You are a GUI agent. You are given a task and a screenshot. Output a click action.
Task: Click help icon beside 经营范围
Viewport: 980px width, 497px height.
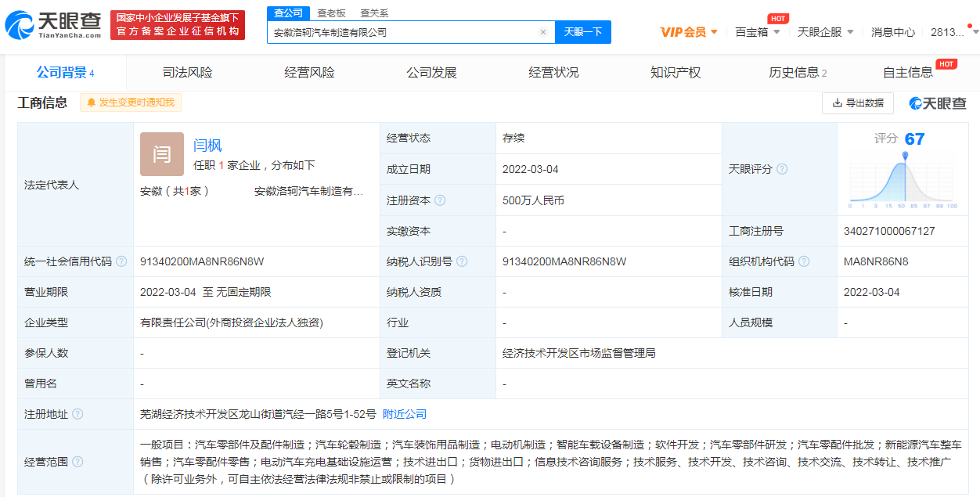77,462
